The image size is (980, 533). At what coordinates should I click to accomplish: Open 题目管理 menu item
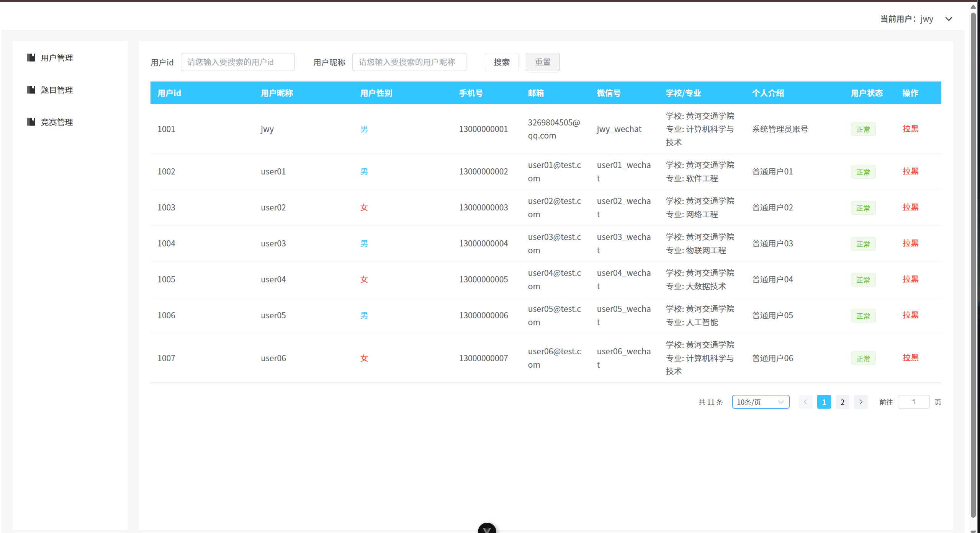click(x=57, y=90)
